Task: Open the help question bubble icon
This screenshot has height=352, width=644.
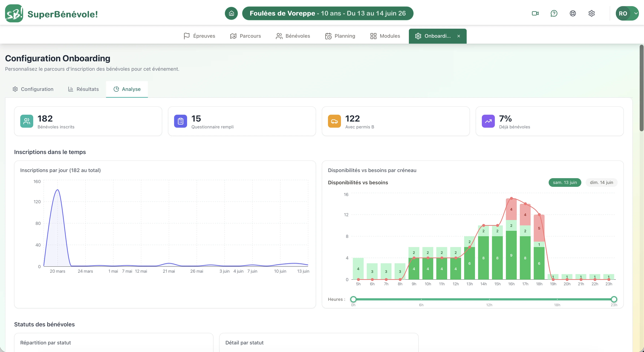Action: click(554, 13)
